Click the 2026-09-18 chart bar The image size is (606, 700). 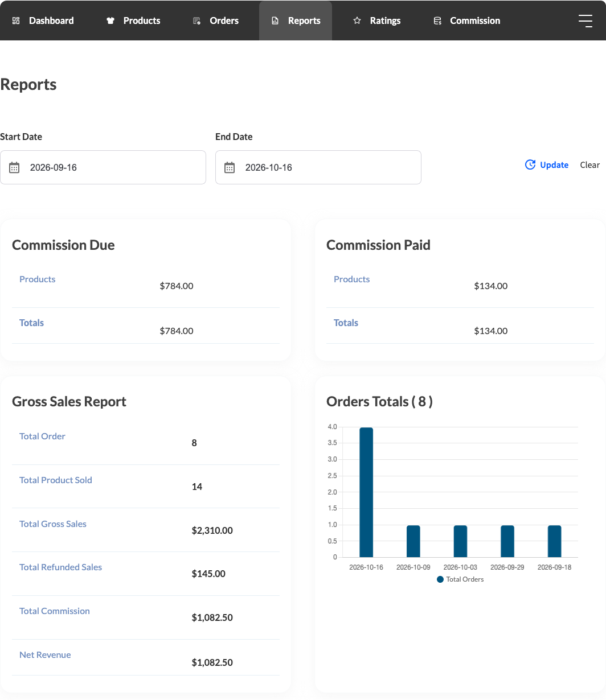pos(555,541)
